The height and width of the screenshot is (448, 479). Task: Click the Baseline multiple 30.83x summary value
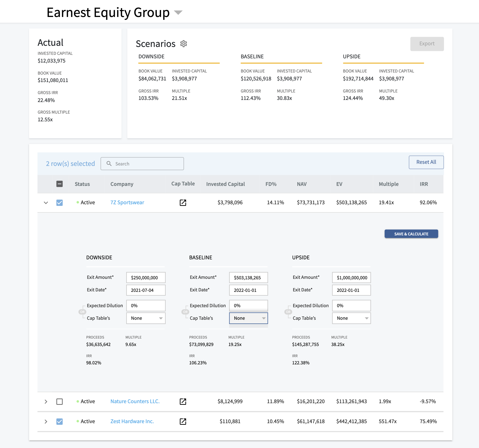point(284,98)
